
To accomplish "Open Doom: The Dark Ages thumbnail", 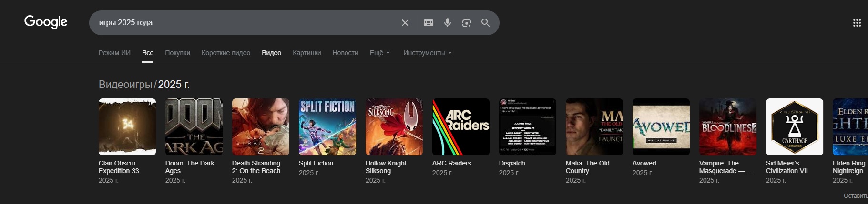I will click(x=194, y=127).
